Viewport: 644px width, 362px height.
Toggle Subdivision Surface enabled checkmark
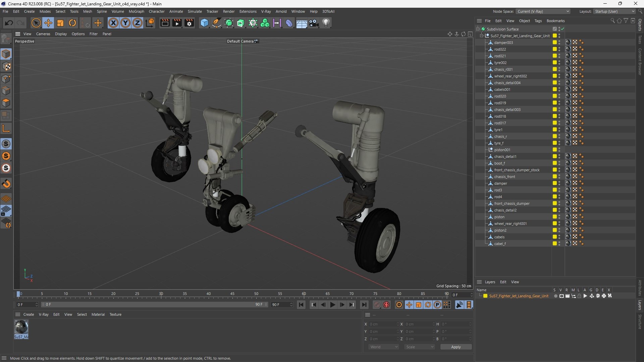tap(562, 29)
